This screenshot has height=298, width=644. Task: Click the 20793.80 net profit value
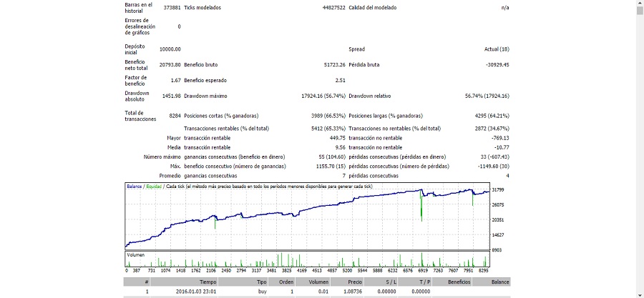169,65
